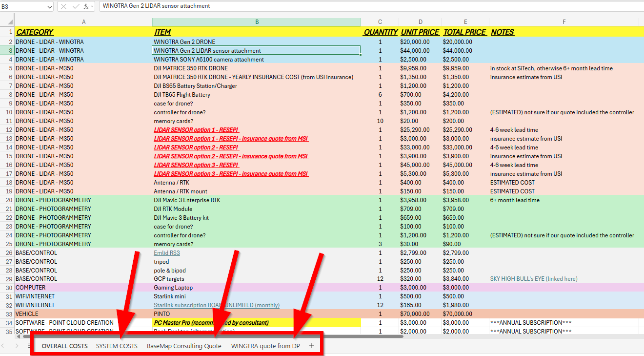Click the Enter checkmark formula bar icon
Image resolution: width=644 pixels, height=356 pixels.
point(75,6)
